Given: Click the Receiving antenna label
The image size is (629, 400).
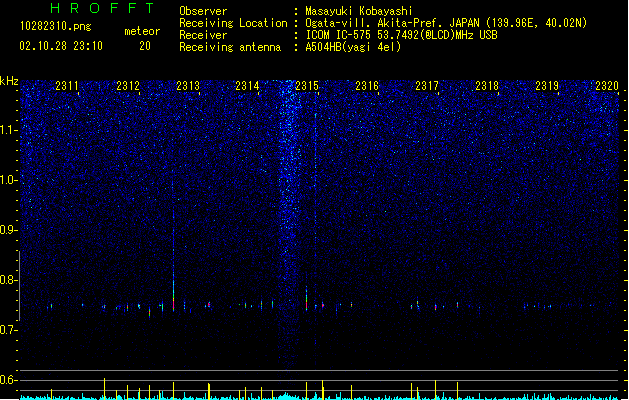Looking at the screenshot, I should click(230, 47).
